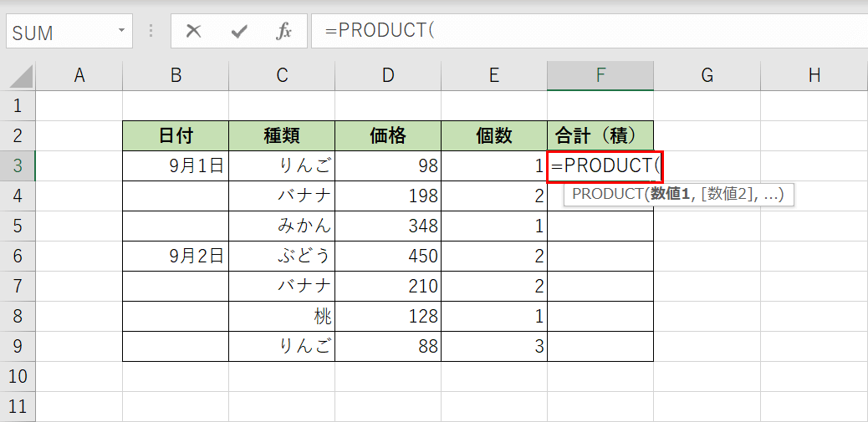The height and width of the screenshot is (422, 868).
Task: Select the バナナ cell in row 7
Action: pyautogui.click(x=282, y=286)
